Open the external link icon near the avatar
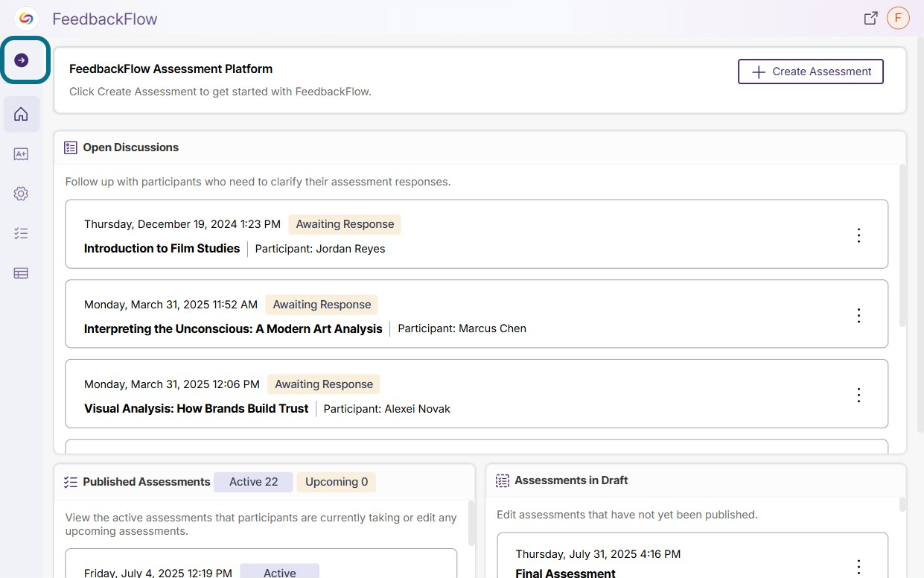 point(870,17)
